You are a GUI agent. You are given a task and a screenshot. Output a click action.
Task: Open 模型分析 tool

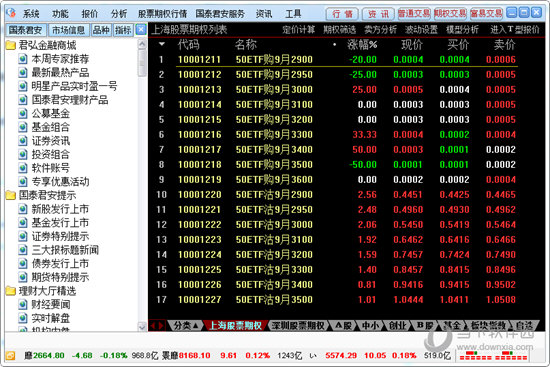click(x=462, y=30)
